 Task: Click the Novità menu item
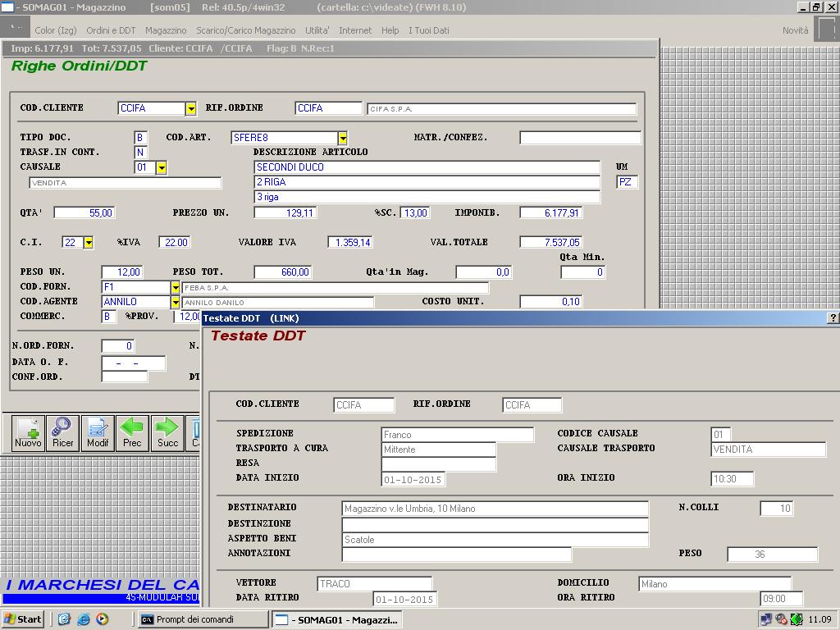tap(795, 30)
